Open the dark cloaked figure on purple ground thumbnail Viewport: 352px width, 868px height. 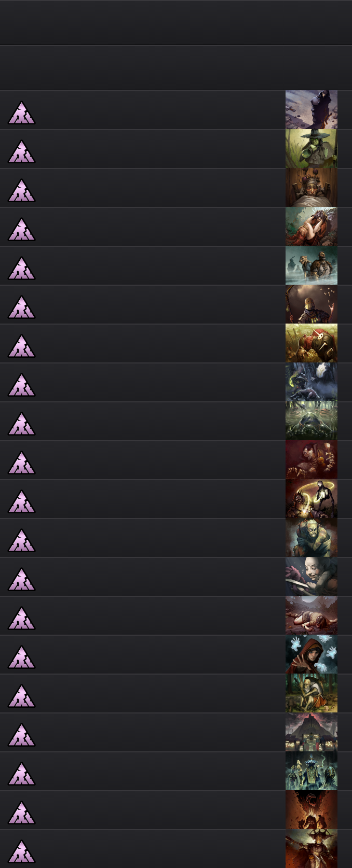pos(312,110)
